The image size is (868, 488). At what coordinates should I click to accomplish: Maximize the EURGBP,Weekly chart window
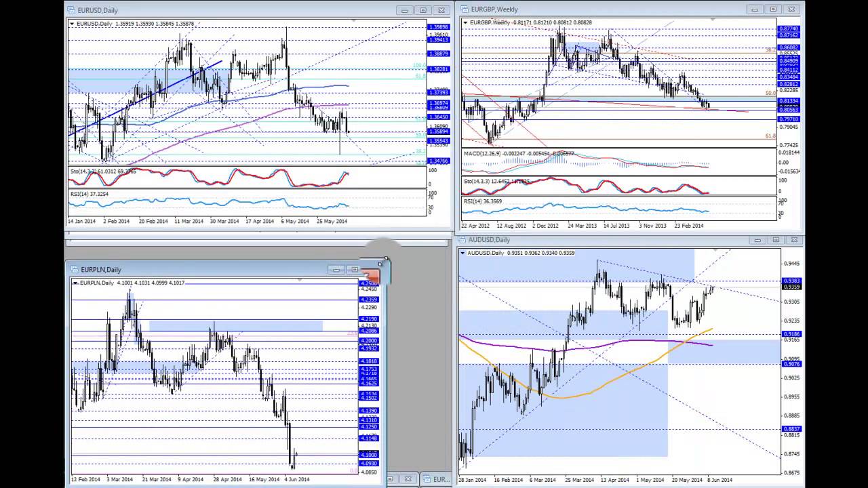773,9
